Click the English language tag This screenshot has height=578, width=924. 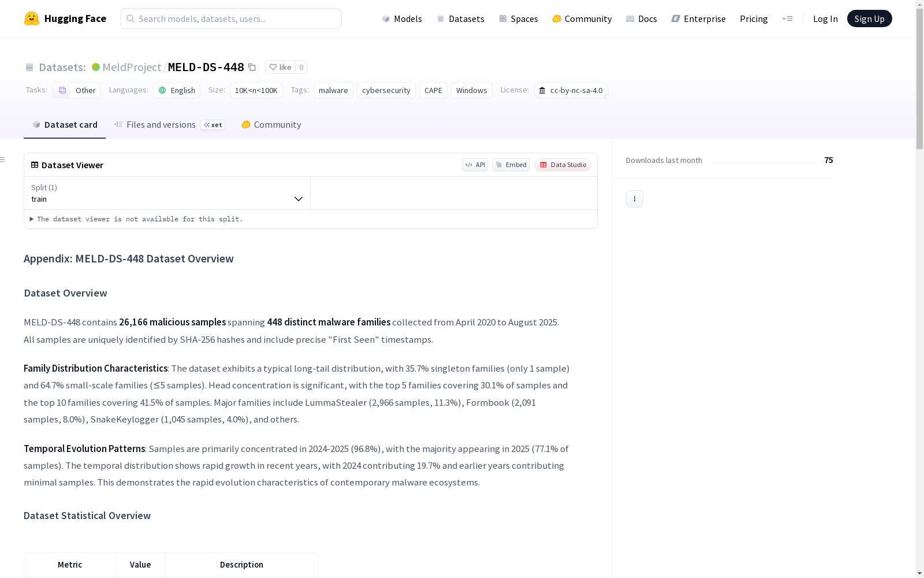(177, 90)
